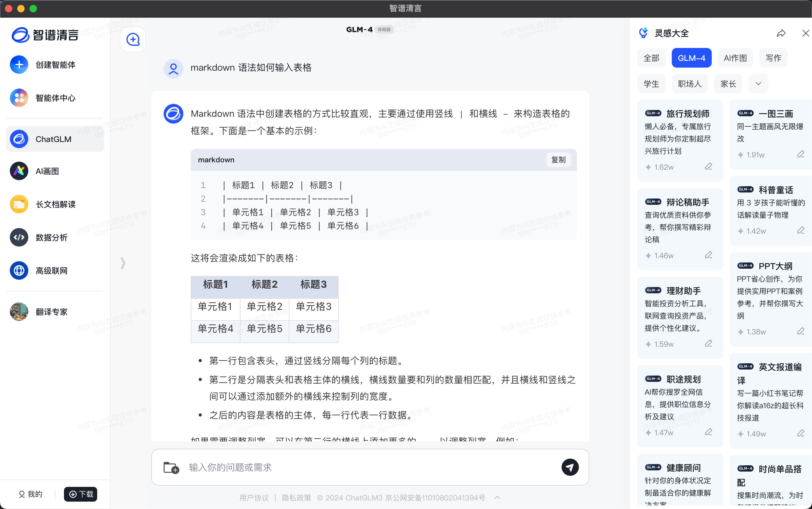This screenshot has height=509, width=812.
Task: Attach a file to your message
Action: coord(171,467)
